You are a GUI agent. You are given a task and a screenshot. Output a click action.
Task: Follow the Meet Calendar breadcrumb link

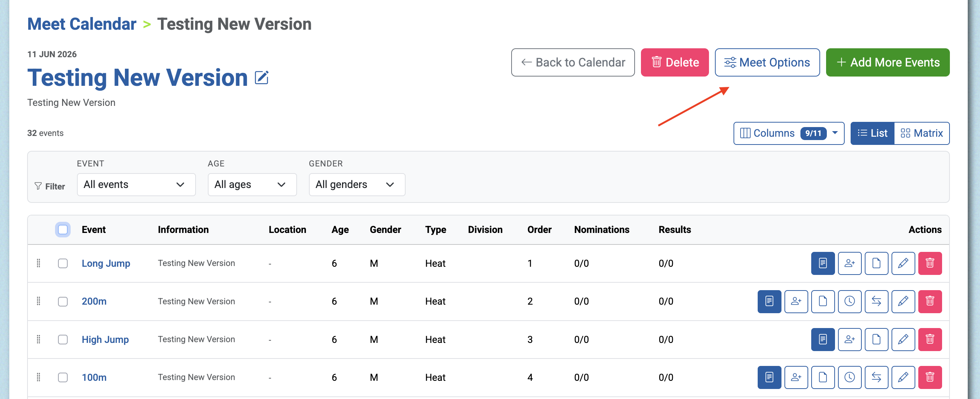click(x=82, y=24)
